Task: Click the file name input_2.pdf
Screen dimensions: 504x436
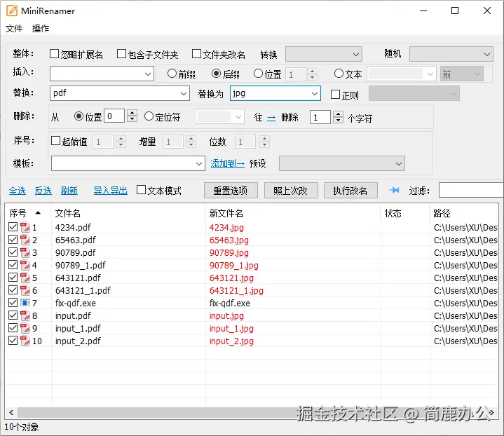Action: click(78, 341)
